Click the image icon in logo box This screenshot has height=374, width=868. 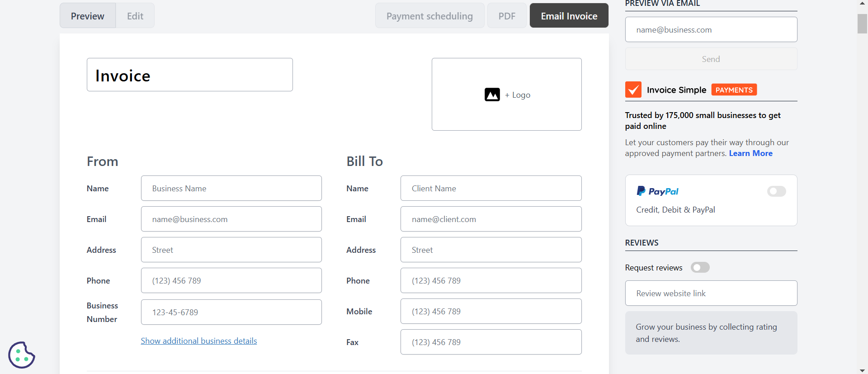point(492,95)
